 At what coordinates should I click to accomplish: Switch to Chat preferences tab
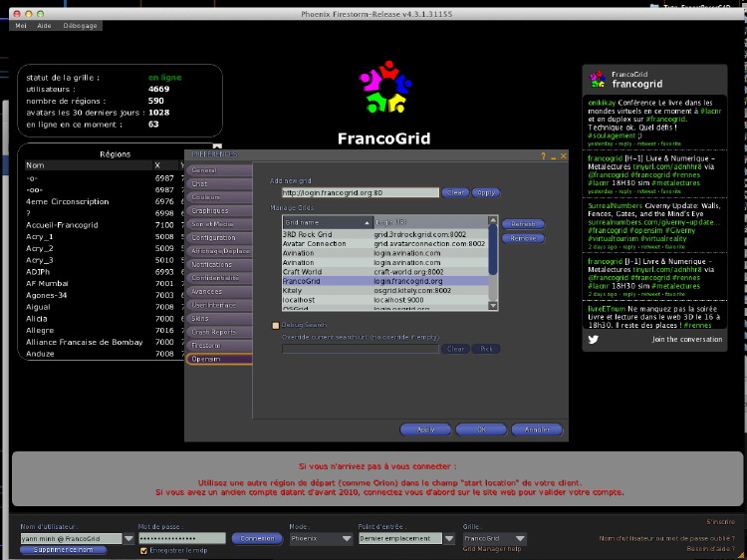click(219, 183)
